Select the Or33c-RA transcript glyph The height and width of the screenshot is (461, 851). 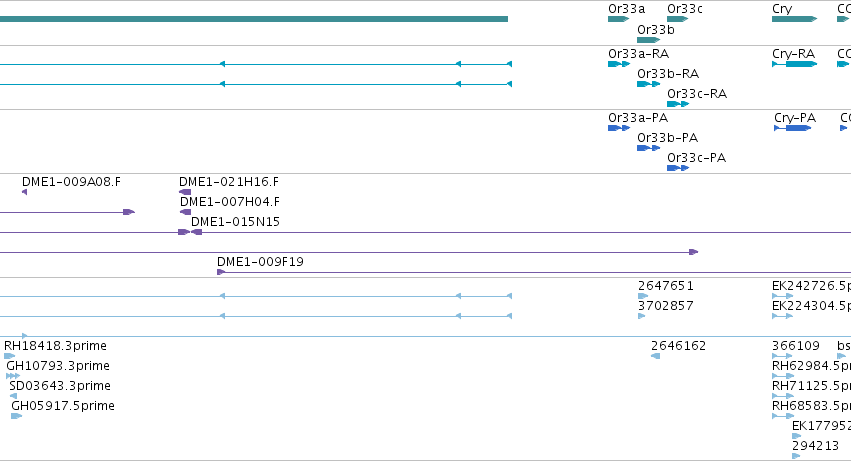(678, 104)
